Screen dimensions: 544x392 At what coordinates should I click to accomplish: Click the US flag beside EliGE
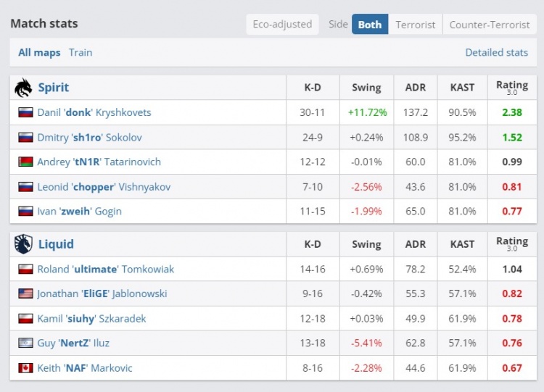coord(26,294)
